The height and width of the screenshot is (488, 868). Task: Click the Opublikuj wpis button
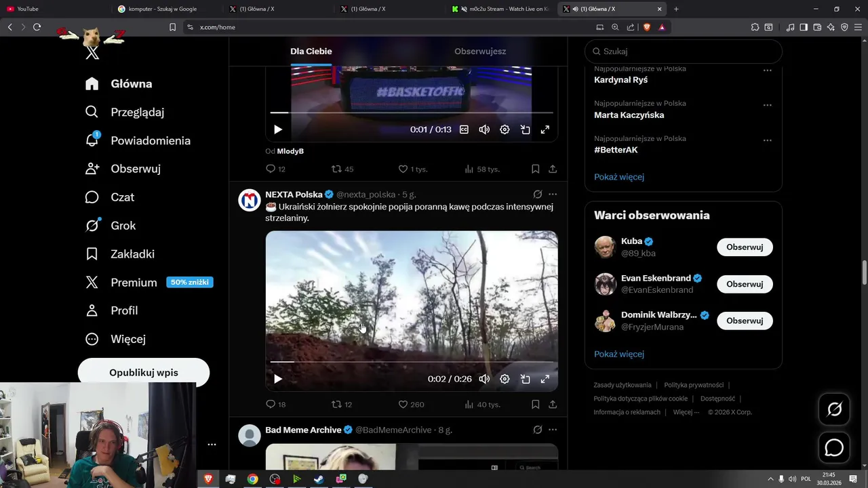point(144,373)
